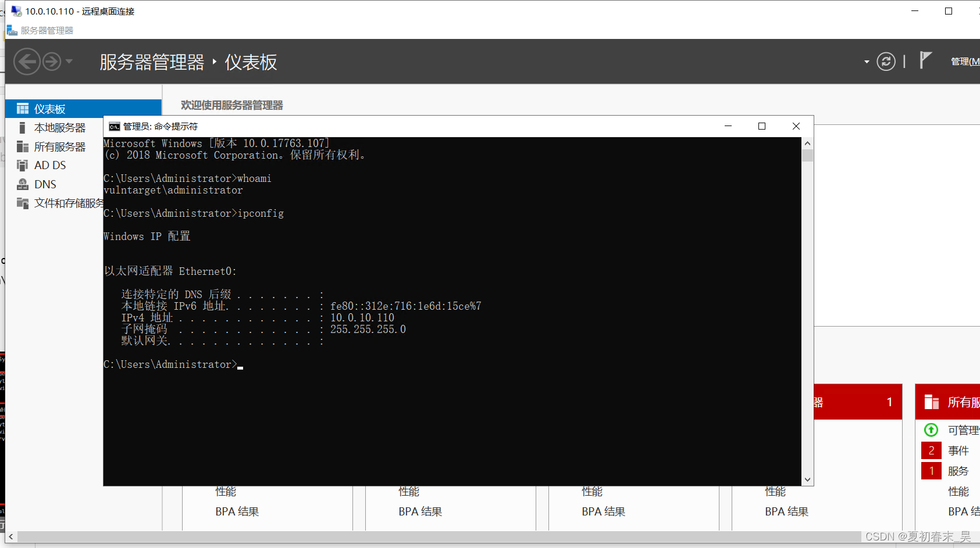Image resolution: width=980 pixels, height=548 pixels.
Task: Maximize the 命令提示符 window
Action: coord(762,126)
